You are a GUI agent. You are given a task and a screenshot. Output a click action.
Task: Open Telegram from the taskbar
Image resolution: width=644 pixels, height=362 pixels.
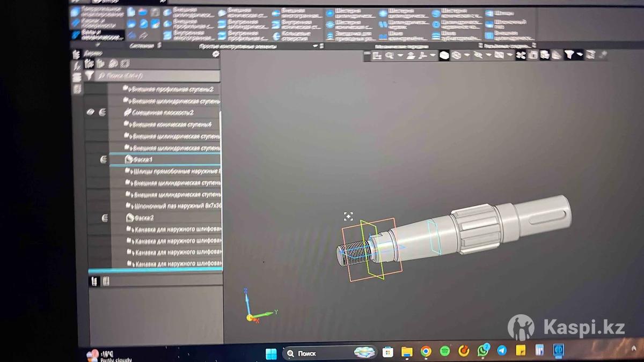pyautogui.click(x=501, y=351)
